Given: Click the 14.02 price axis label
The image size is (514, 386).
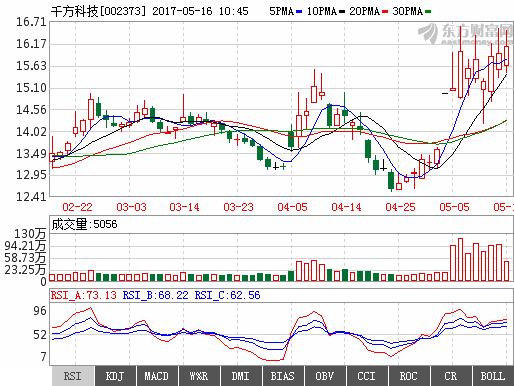Looking at the screenshot, I should (31, 132).
